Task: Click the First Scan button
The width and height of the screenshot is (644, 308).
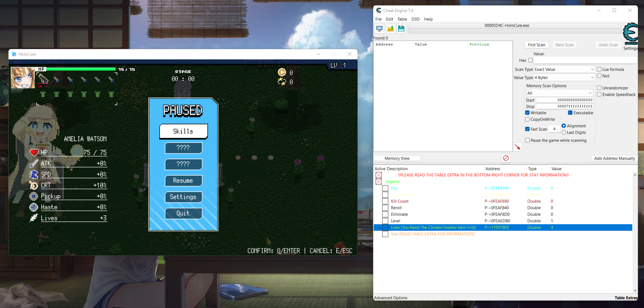Action: coord(536,45)
